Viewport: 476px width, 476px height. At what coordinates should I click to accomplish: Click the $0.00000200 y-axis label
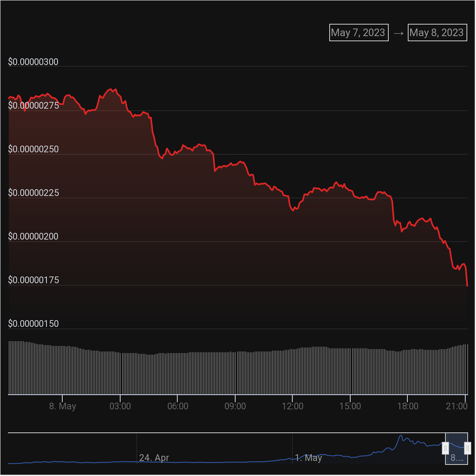(x=33, y=237)
